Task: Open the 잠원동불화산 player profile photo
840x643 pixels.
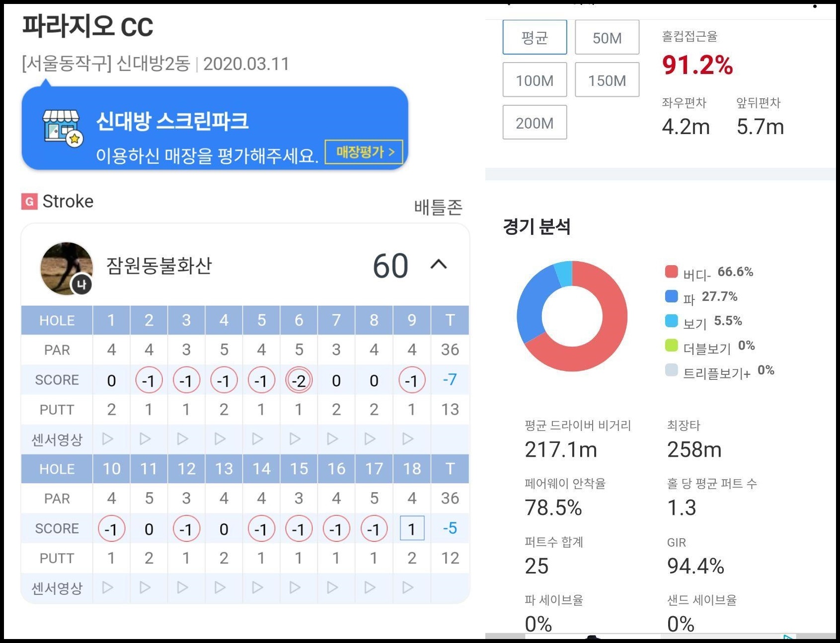Action: (67, 268)
